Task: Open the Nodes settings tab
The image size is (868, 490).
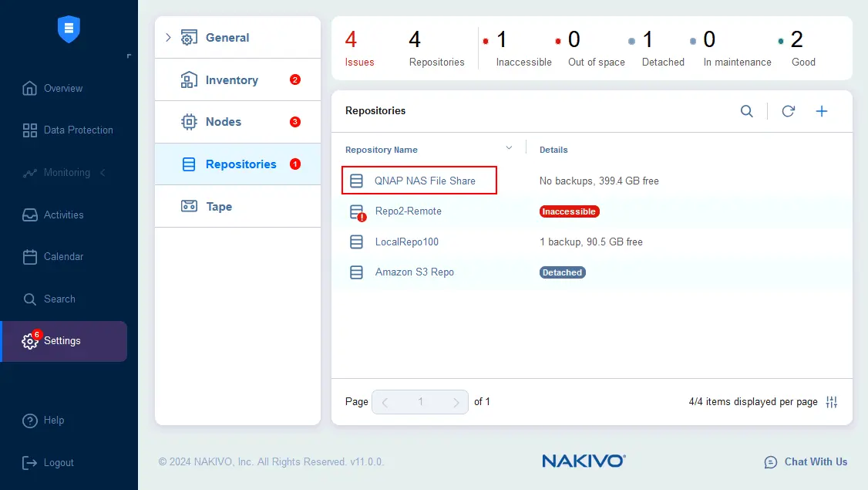Action: click(x=238, y=122)
